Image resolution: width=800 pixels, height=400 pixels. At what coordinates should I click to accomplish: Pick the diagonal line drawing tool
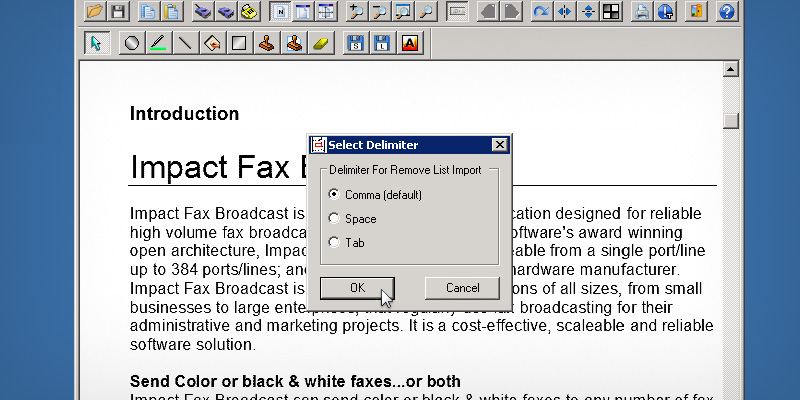(x=184, y=43)
